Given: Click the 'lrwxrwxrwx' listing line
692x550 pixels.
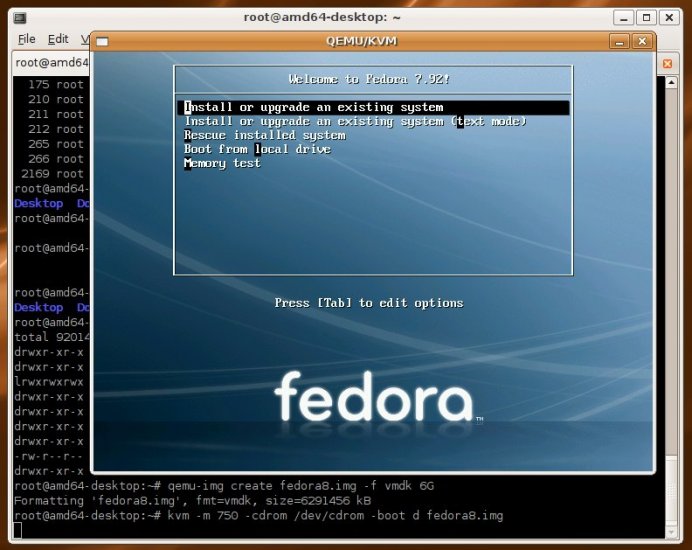Looking at the screenshot, I should (x=49, y=382).
